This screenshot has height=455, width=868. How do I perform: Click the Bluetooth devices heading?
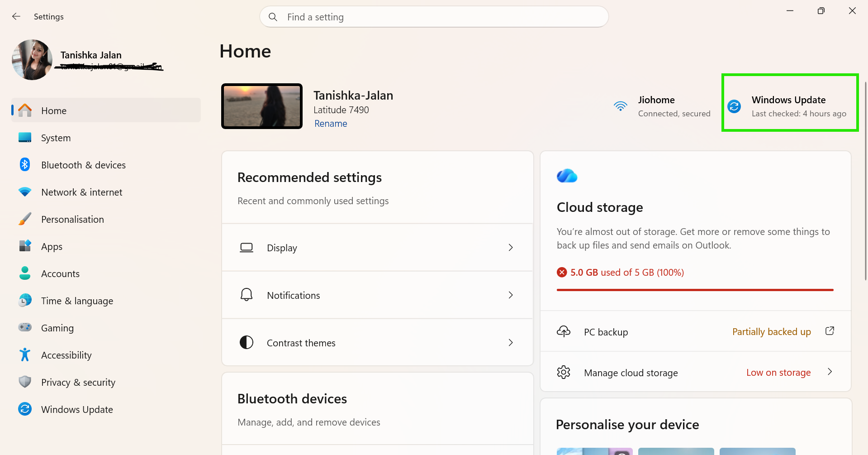point(292,399)
